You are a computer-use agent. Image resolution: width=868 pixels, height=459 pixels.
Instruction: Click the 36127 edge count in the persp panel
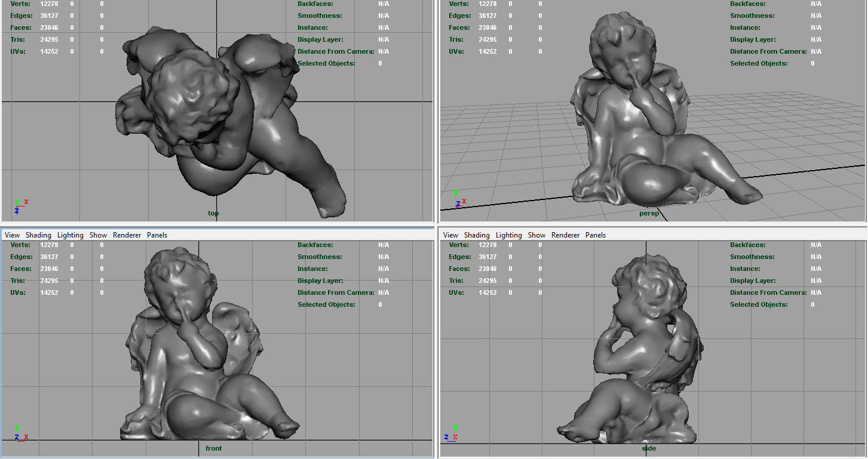tap(487, 16)
